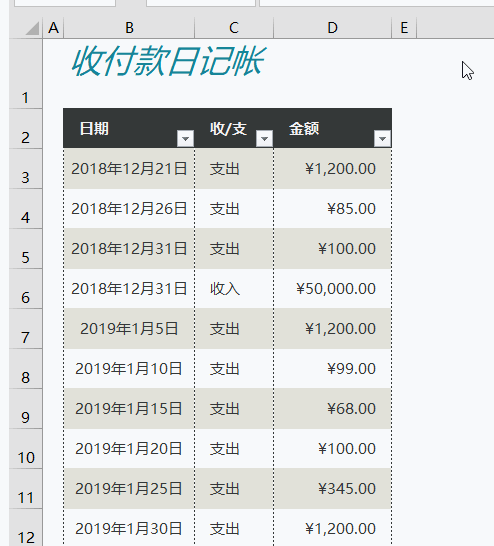Image resolution: width=494 pixels, height=546 pixels.
Task: Select 2018年12月31日 cell in row 6
Action: (x=129, y=289)
